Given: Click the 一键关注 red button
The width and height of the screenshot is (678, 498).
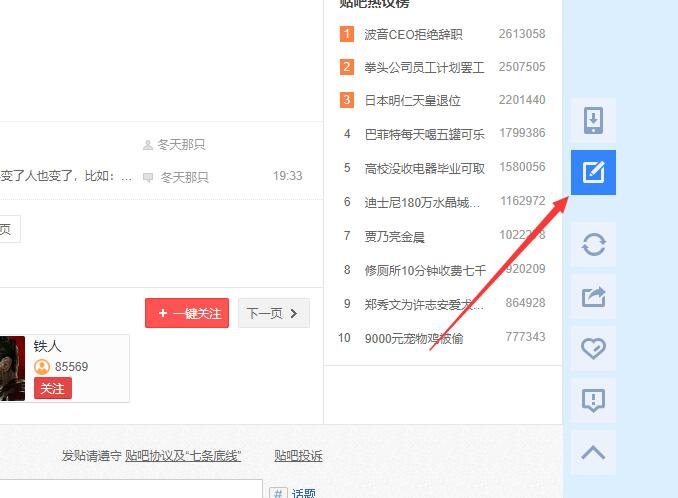Looking at the screenshot, I should tap(187, 313).
